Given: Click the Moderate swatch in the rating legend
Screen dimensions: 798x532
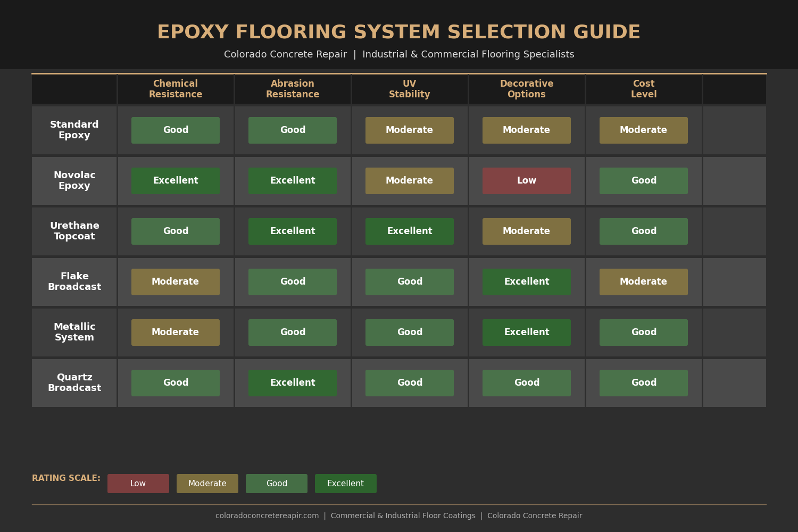Looking at the screenshot, I should point(207,483).
